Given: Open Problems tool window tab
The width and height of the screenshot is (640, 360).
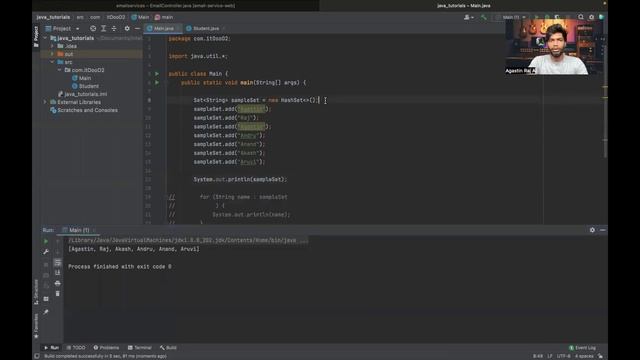Looking at the screenshot, I should coord(106,348).
